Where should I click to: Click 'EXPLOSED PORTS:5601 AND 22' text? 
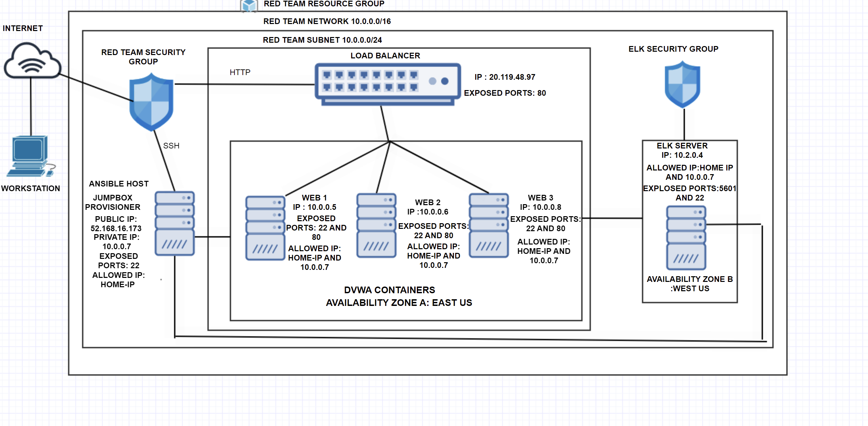point(689,193)
